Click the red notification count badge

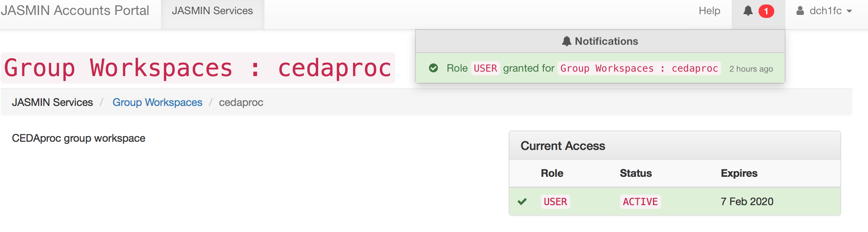(x=766, y=11)
